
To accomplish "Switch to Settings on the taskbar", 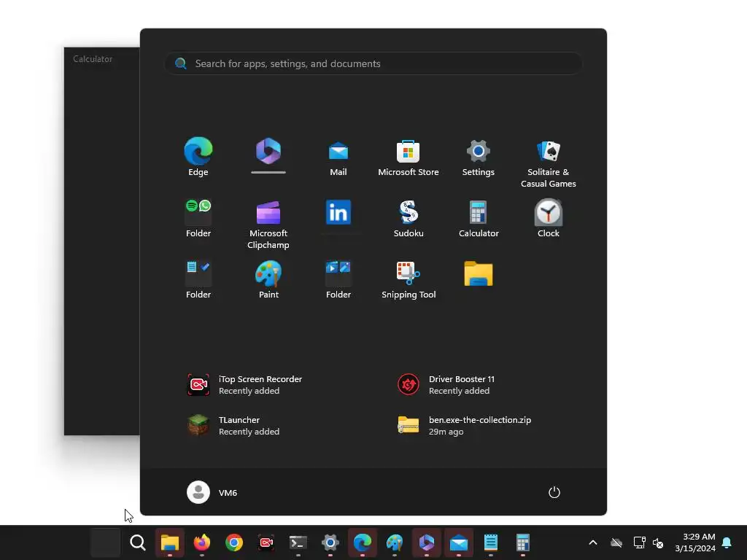I will point(330,542).
